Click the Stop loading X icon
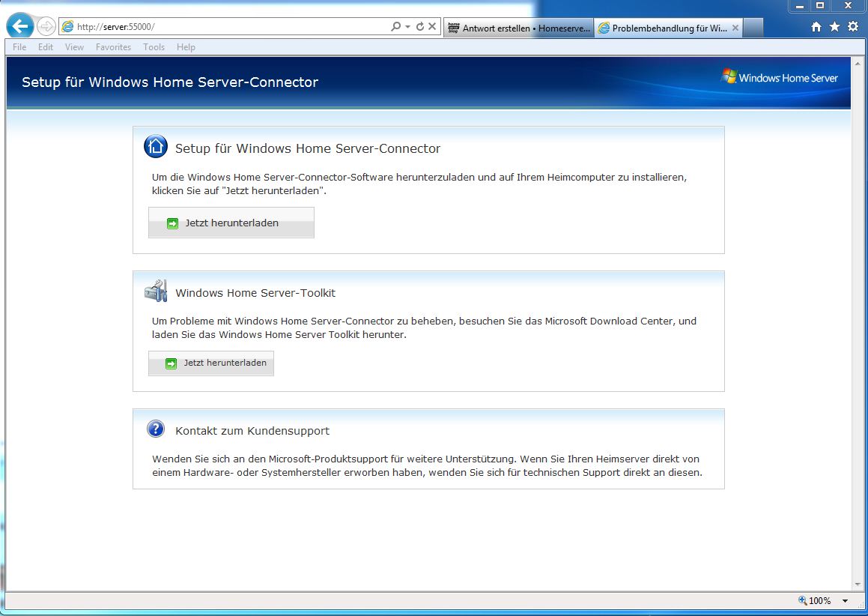The height and width of the screenshot is (616, 868). (x=432, y=27)
